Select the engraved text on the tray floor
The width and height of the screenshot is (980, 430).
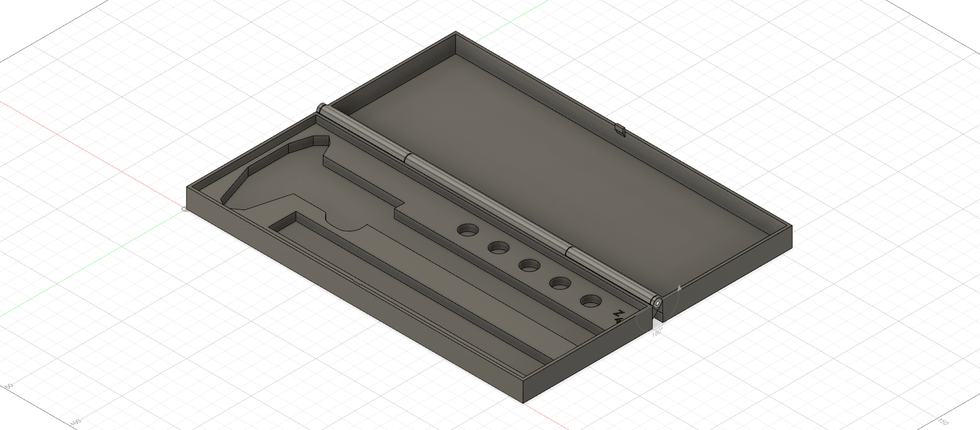[x=619, y=317]
